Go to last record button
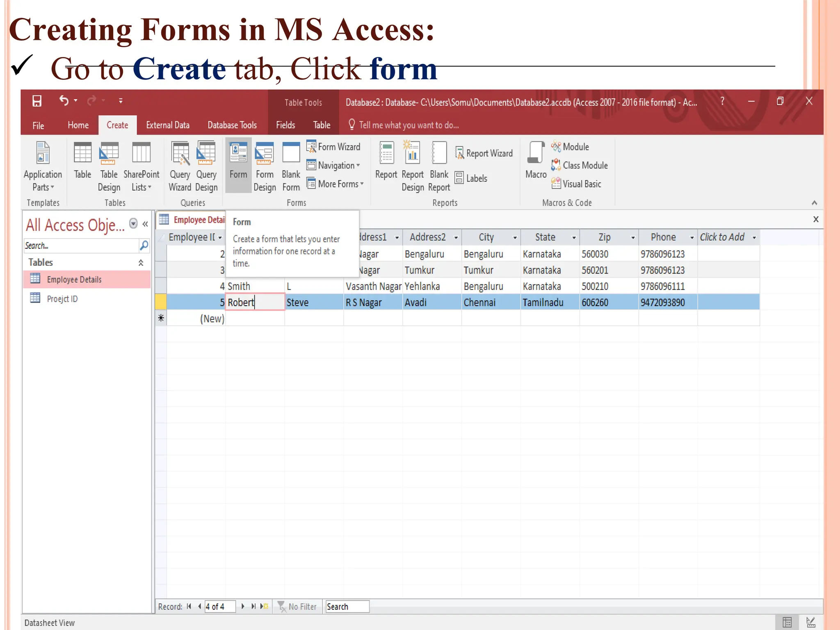Image resolution: width=840 pixels, height=630 pixels. (253, 606)
